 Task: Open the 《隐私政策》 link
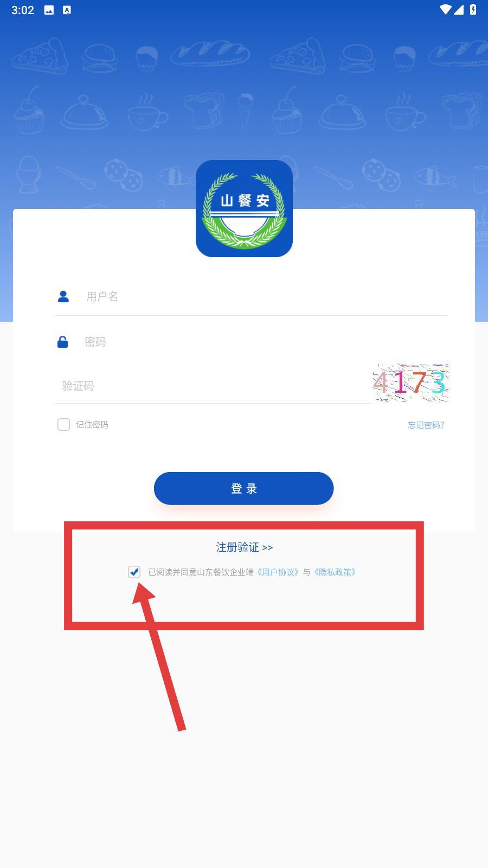point(335,572)
